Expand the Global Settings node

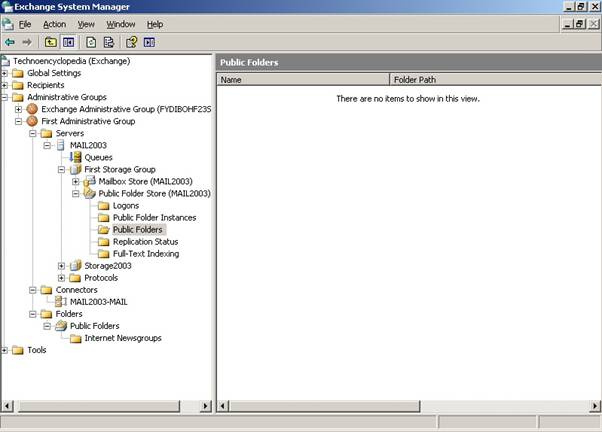[x=5, y=73]
